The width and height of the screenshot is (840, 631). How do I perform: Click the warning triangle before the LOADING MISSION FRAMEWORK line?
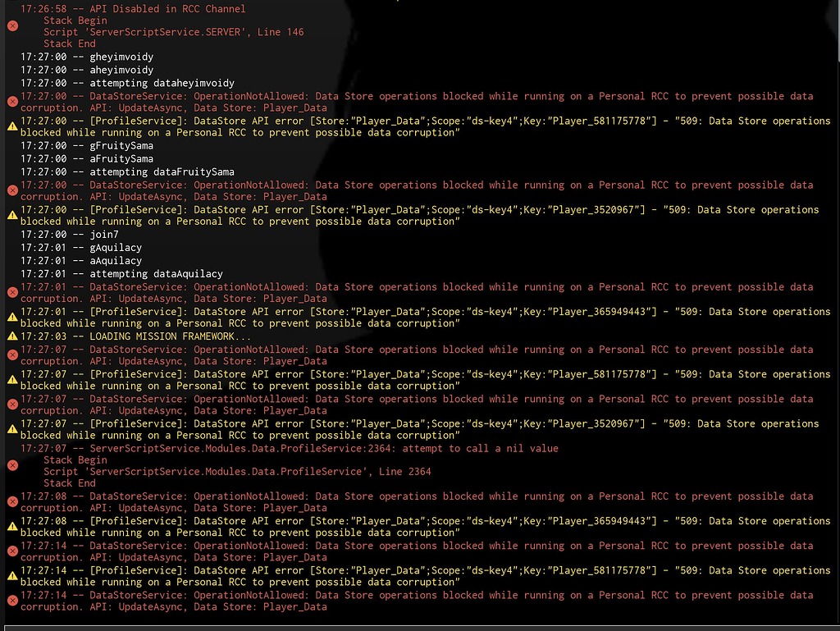11,336
